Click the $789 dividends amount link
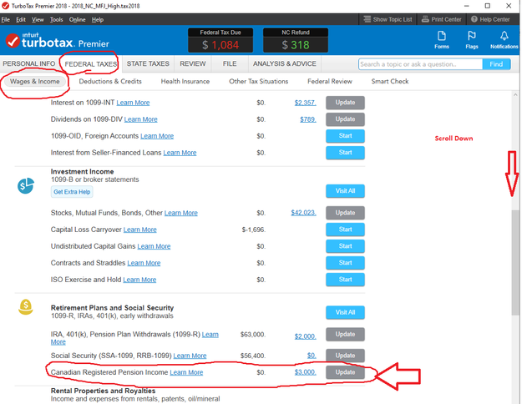Viewport: 532px width, 404px height. click(307, 119)
